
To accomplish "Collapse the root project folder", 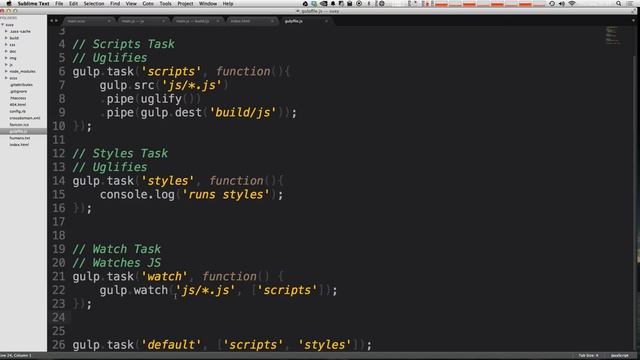I will pos(3,24).
